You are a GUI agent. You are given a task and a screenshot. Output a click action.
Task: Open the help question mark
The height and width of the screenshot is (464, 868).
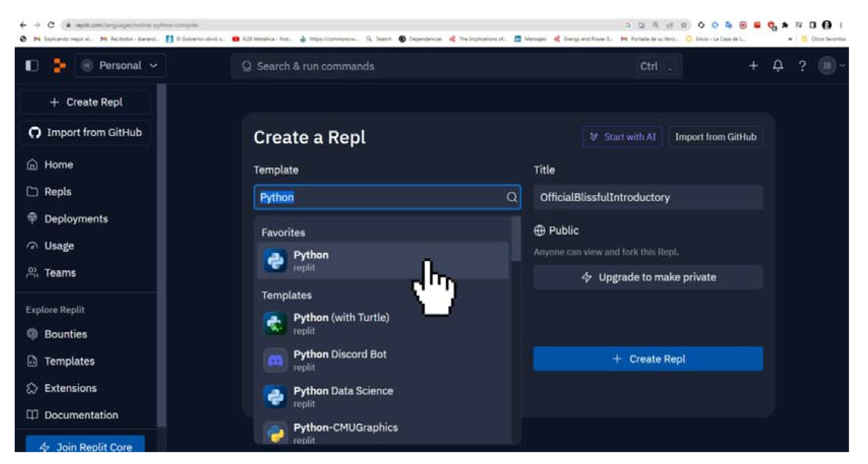[x=802, y=66]
